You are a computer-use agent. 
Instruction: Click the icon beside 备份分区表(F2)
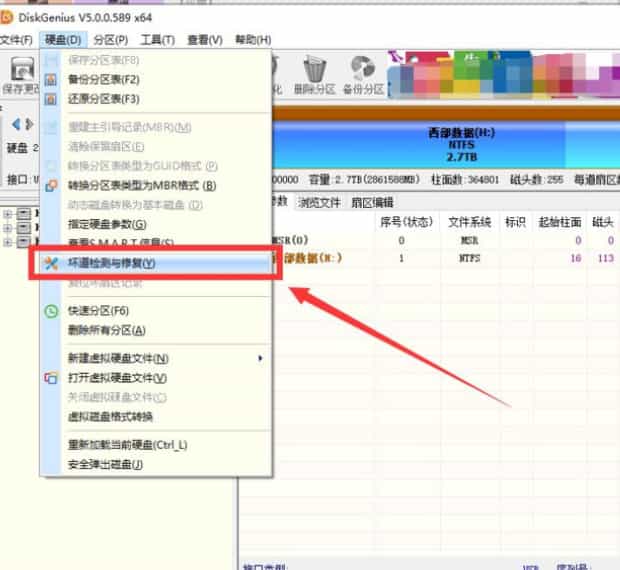(52, 79)
